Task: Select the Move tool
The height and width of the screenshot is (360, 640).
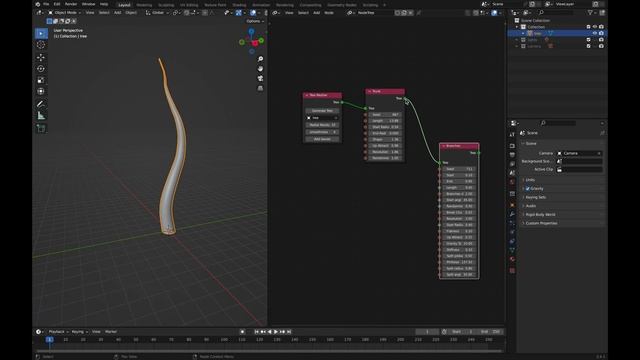Action: (x=41, y=58)
